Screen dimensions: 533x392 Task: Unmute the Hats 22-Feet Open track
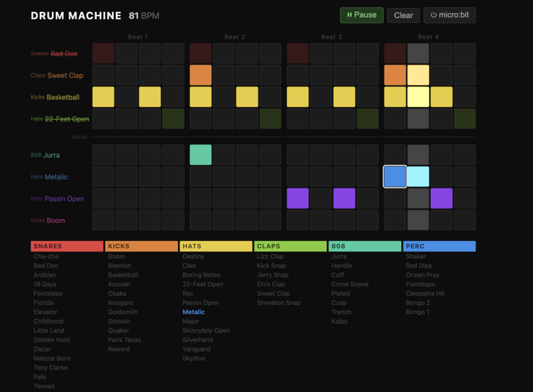60,119
